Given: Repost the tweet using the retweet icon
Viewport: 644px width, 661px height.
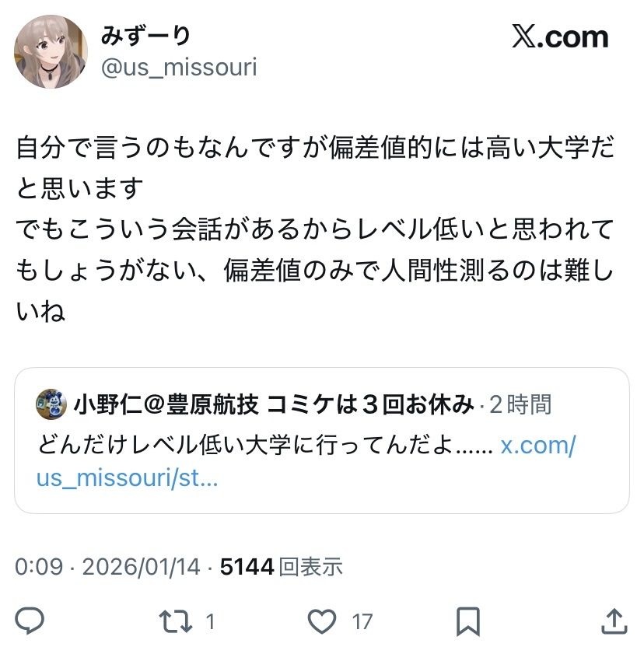Looking at the screenshot, I should [x=176, y=621].
